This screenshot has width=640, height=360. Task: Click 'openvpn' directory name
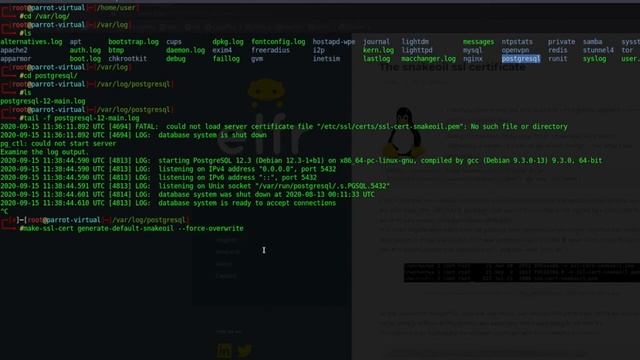point(515,50)
